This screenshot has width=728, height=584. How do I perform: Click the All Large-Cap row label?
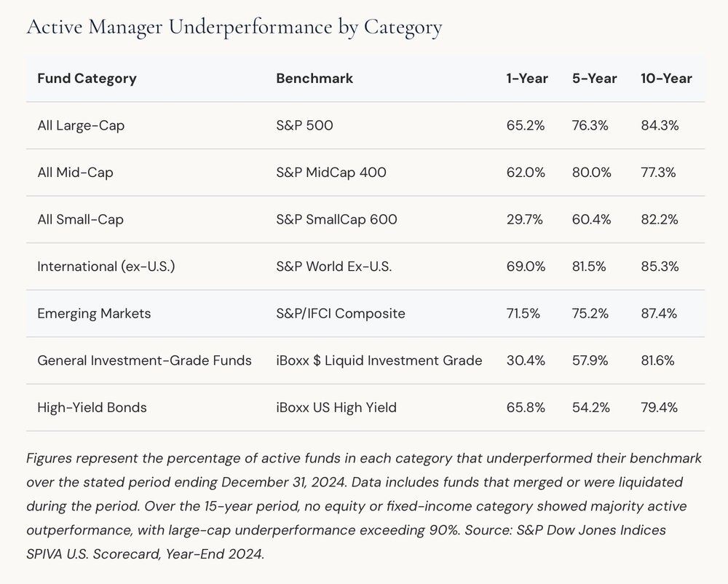coord(81,125)
